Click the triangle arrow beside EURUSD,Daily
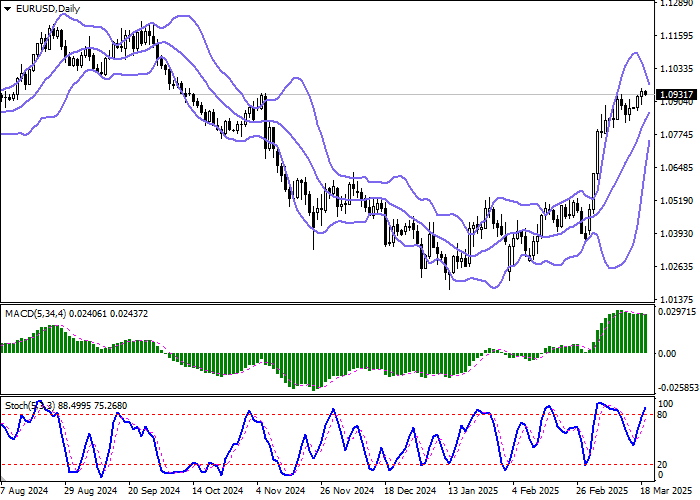This screenshot has width=700, height=500. [9, 9]
